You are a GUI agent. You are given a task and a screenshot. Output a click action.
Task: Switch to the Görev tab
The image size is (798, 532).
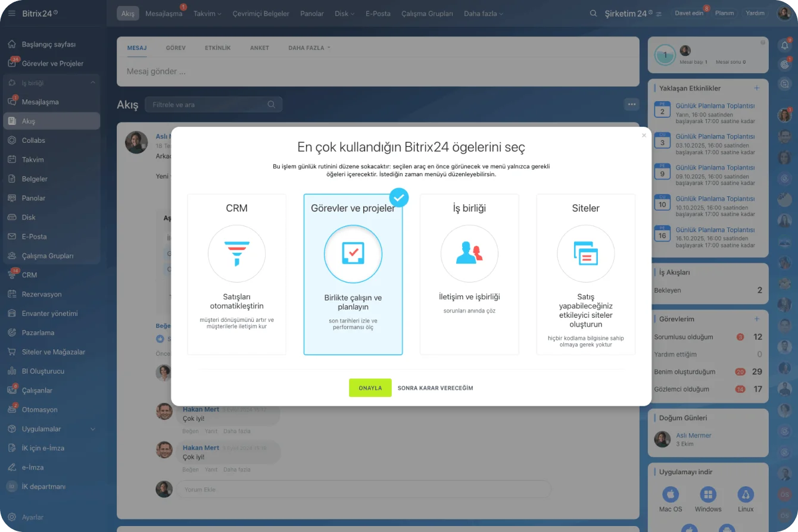pyautogui.click(x=175, y=48)
